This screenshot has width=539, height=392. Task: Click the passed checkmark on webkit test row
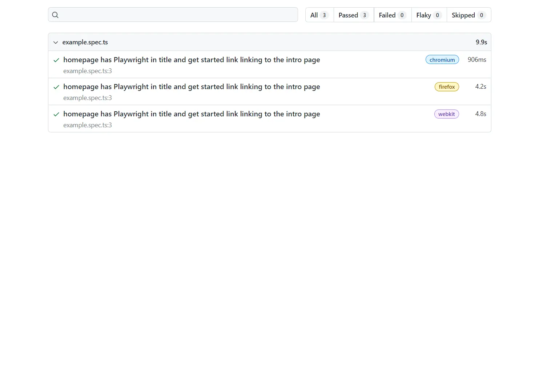tap(56, 114)
